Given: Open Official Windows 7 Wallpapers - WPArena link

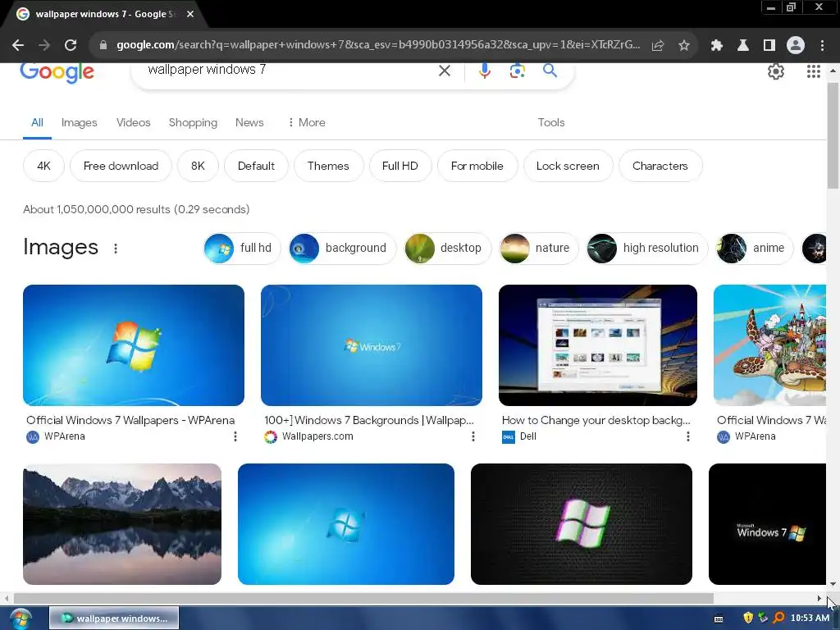Looking at the screenshot, I should [130, 421].
